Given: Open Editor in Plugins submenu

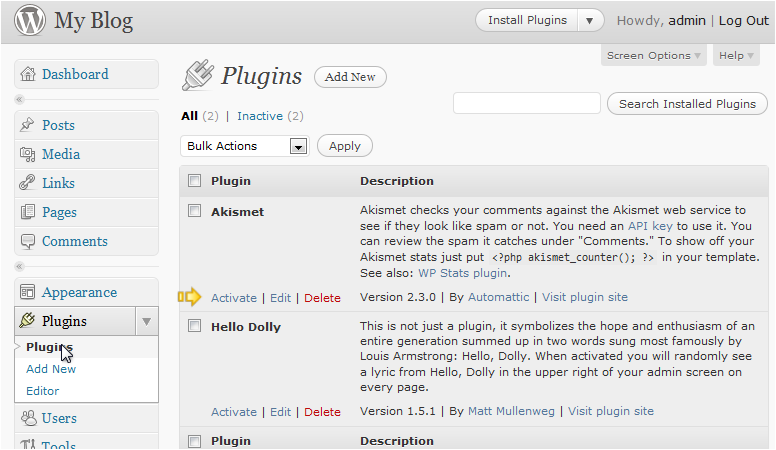Looking at the screenshot, I should pos(43,391).
